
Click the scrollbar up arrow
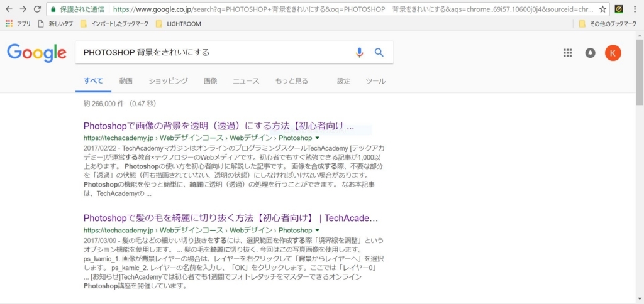pos(640,35)
